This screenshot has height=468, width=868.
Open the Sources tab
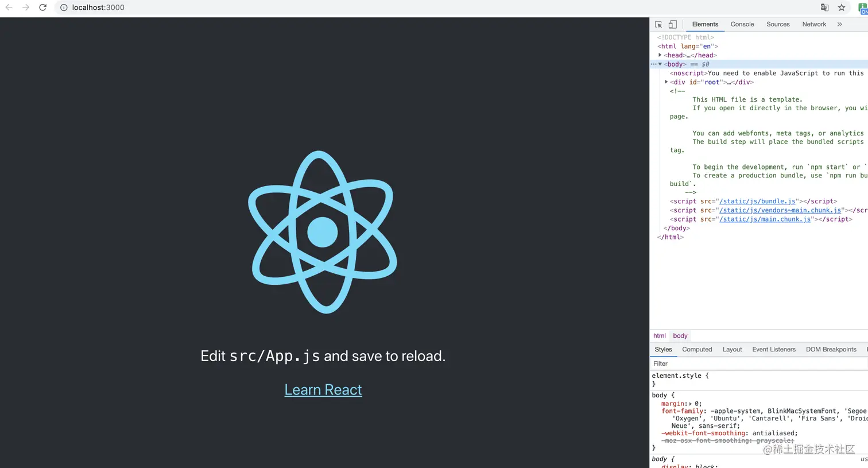tap(778, 24)
